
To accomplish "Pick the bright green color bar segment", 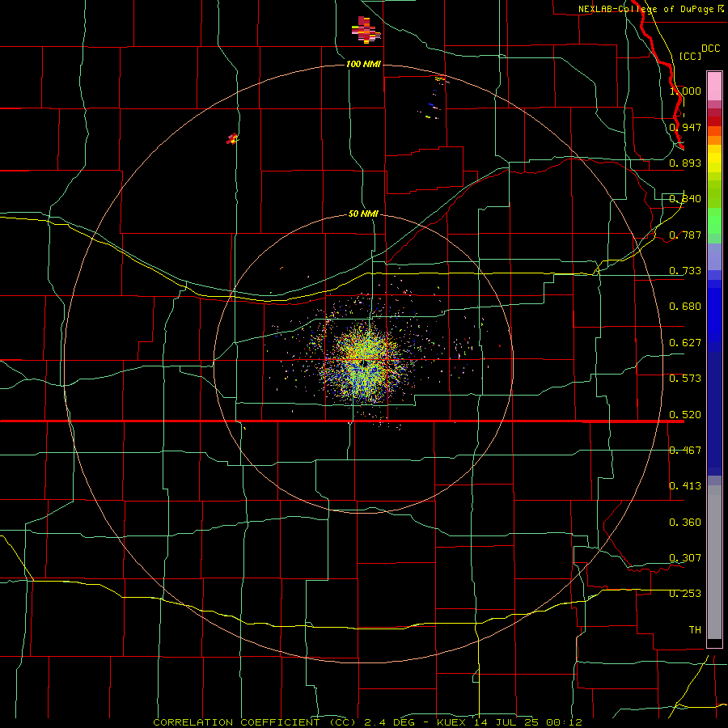I will coord(714,221).
